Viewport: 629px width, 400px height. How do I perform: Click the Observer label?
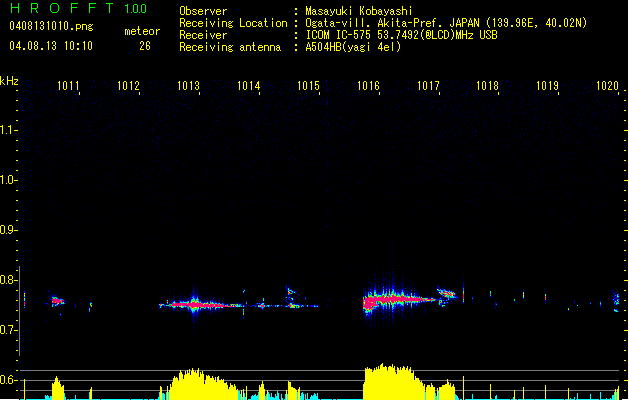(203, 11)
